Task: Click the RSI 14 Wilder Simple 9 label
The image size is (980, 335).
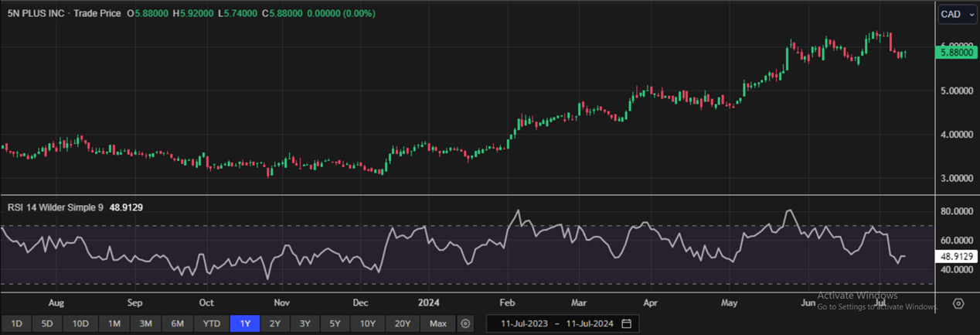Action: (x=56, y=207)
